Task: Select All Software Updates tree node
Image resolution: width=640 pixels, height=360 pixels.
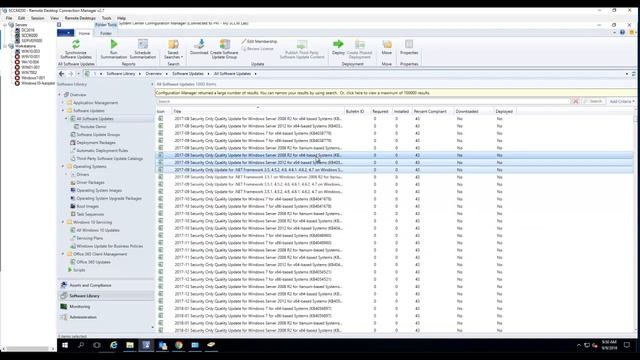Action: pyautogui.click(x=95, y=119)
